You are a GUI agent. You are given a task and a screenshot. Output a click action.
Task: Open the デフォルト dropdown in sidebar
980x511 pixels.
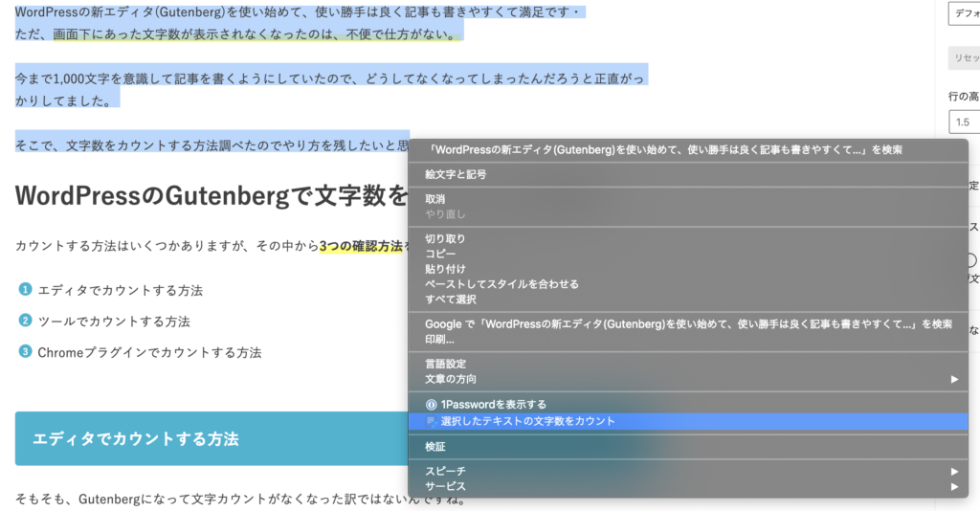pyautogui.click(x=965, y=13)
